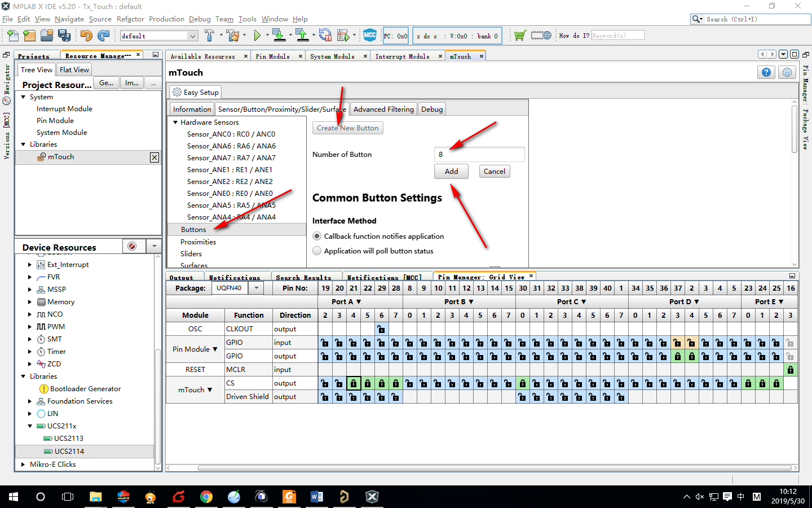
Task: Open File Explorer from the taskbar
Action: point(96,497)
